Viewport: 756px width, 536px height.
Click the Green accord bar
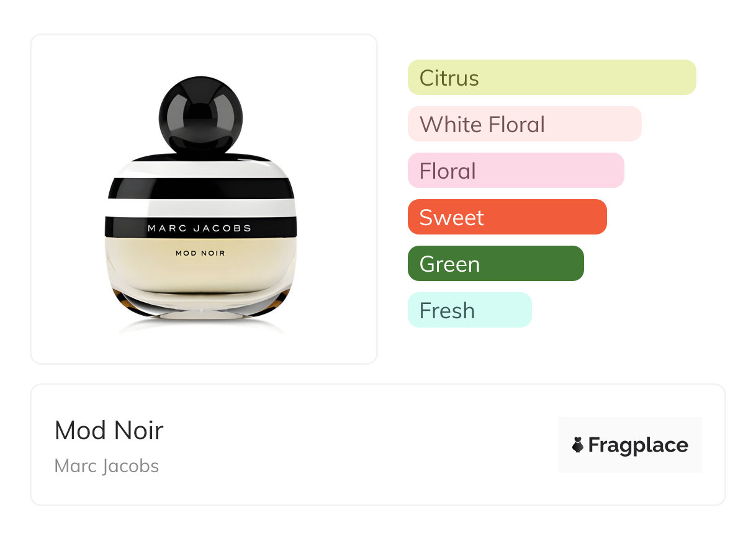pyautogui.click(x=496, y=264)
